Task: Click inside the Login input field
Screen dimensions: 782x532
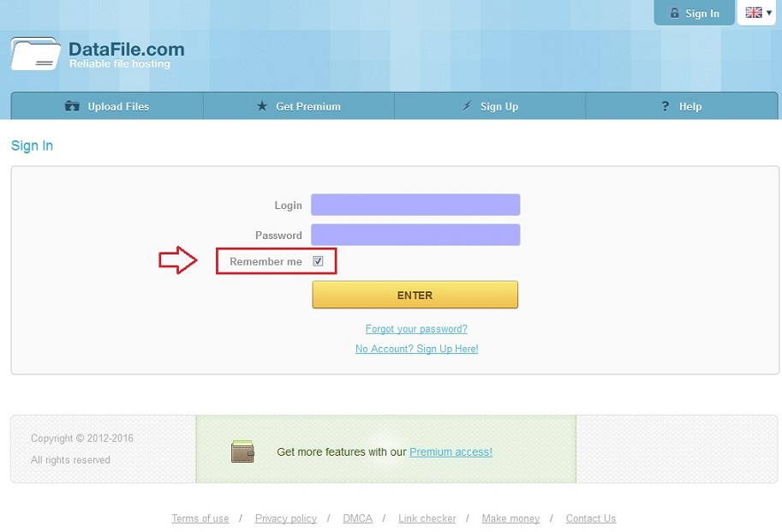Action: tap(415, 205)
